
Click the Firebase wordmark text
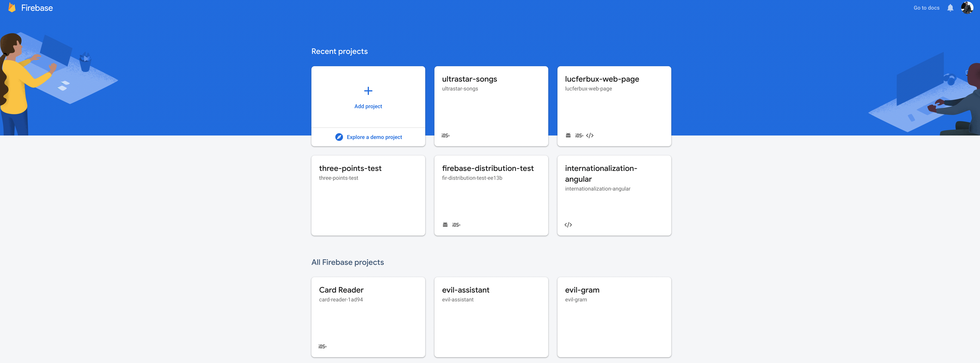(x=37, y=8)
